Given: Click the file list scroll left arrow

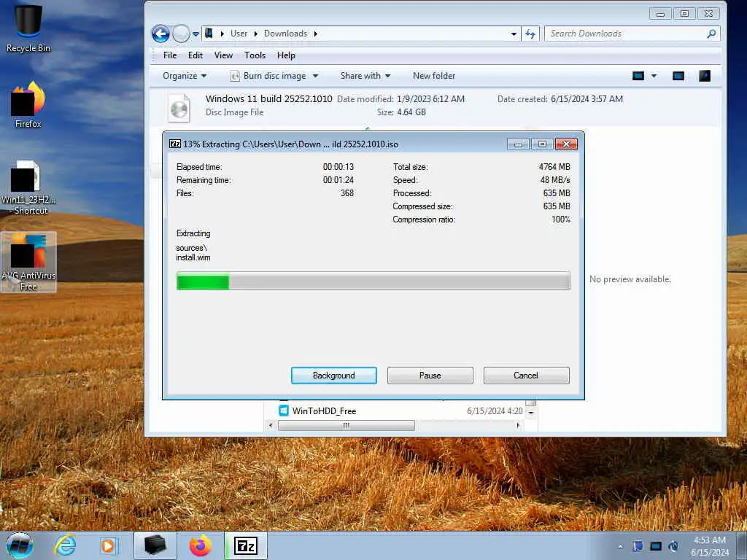Looking at the screenshot, I should point(271,425).
